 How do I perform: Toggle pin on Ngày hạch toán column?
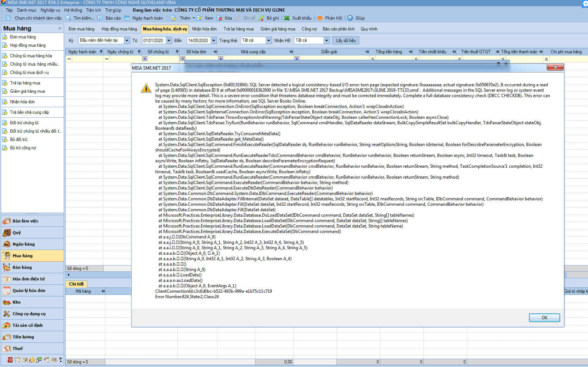pos(101,52)
